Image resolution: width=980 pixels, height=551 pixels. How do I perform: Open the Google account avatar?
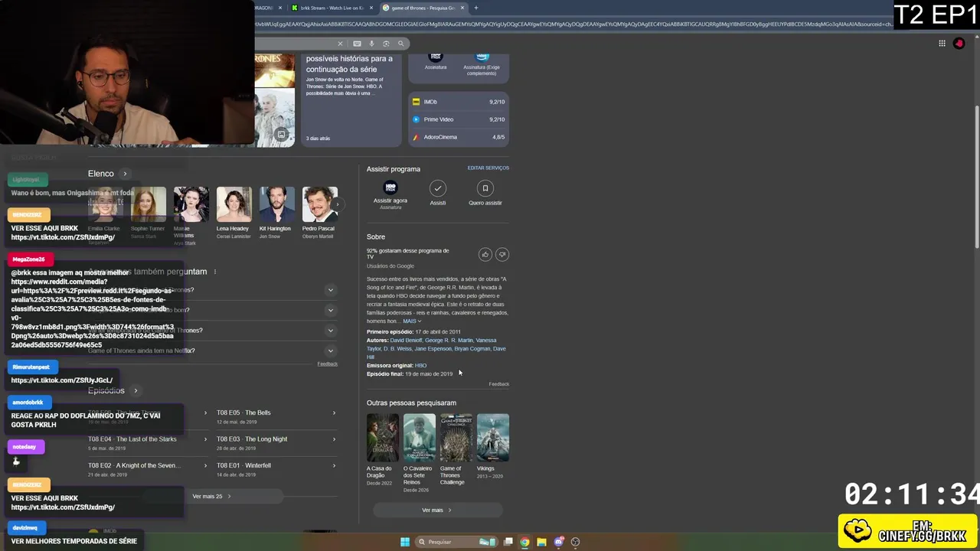[x=959, y=44]
